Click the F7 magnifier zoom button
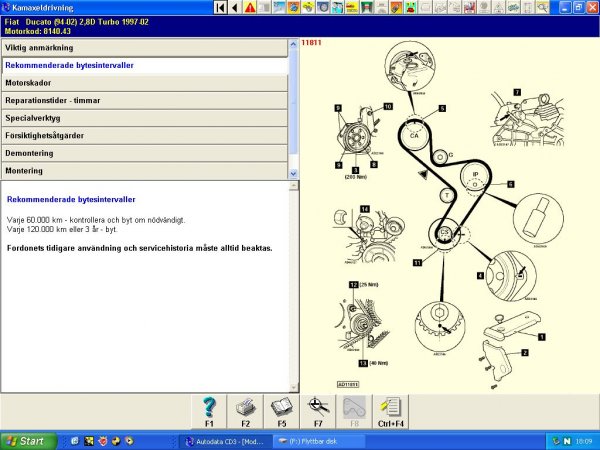Screen dimensions: 600x450 point(316,410)
